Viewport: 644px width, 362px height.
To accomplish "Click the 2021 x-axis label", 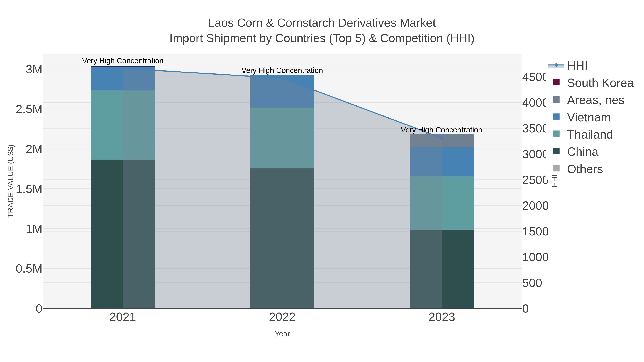I will point(123,317).
